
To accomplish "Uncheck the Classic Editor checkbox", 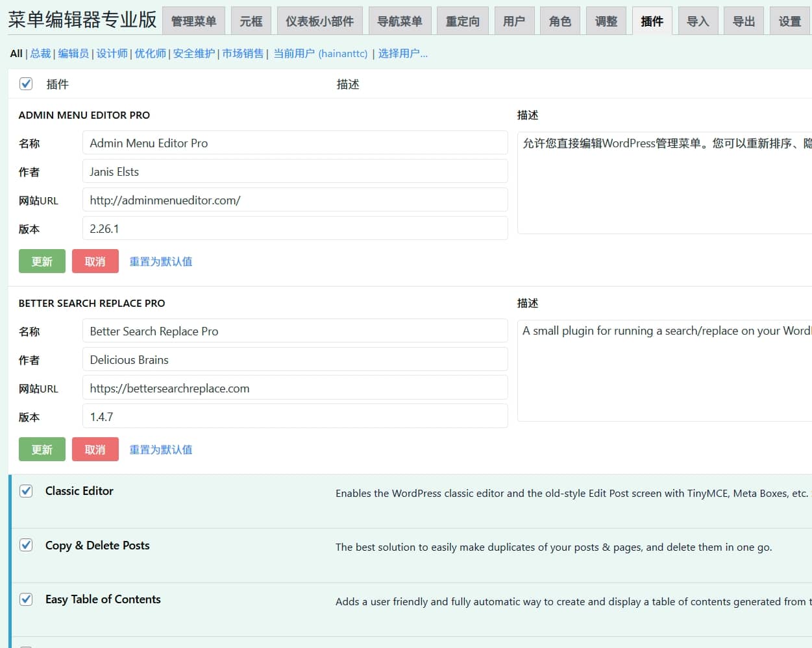I will pos(26,491).
